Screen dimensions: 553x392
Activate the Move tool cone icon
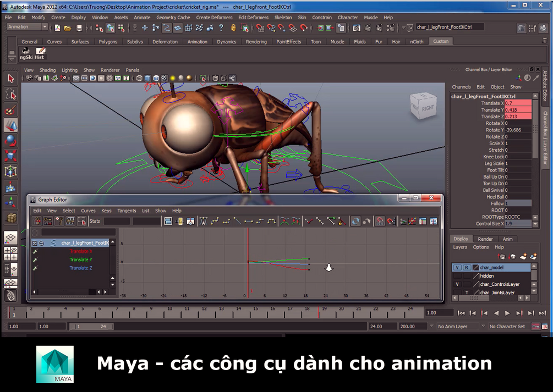[10, 125]
